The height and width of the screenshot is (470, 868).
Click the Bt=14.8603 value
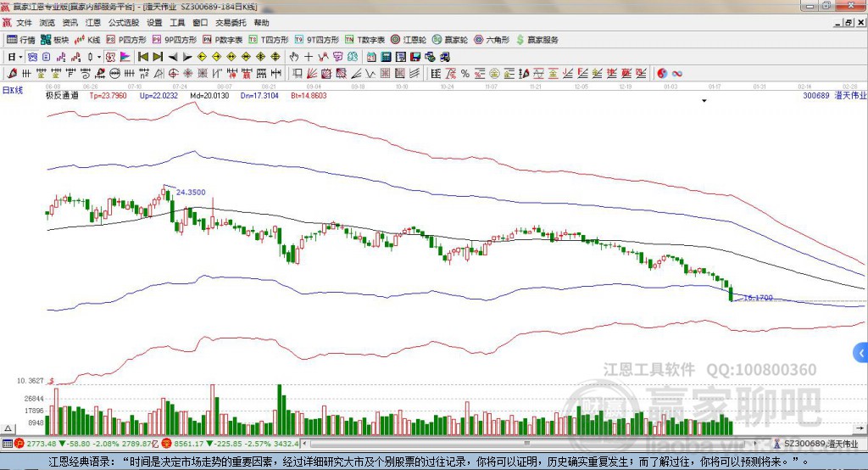coord(309,95)
